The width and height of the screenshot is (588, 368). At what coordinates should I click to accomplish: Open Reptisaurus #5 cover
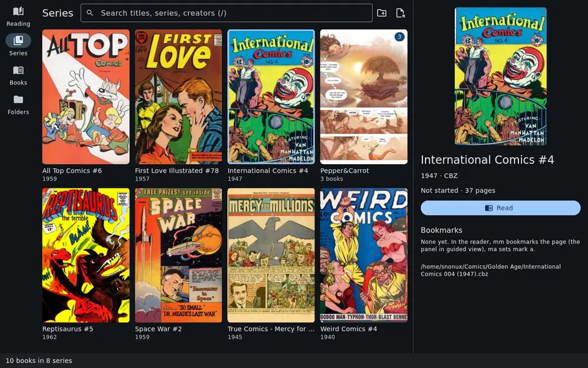tap(86, 256)
